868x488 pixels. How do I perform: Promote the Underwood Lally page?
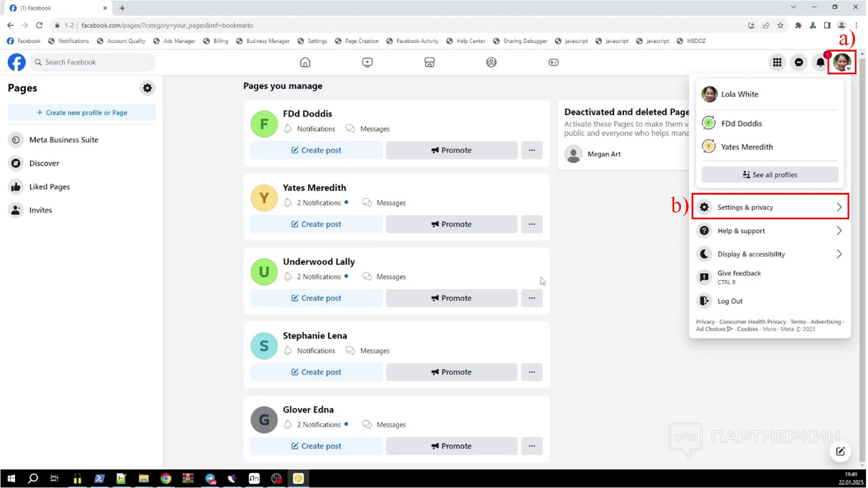coord(451,298)
